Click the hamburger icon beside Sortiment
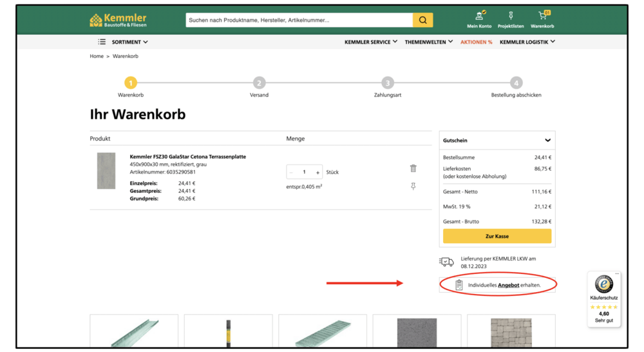 pyautogui.click(x=102, y=42)
